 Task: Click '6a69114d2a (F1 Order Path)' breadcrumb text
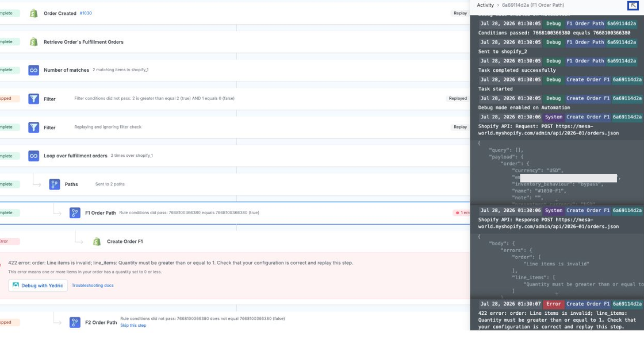click(x=532, y=5)
